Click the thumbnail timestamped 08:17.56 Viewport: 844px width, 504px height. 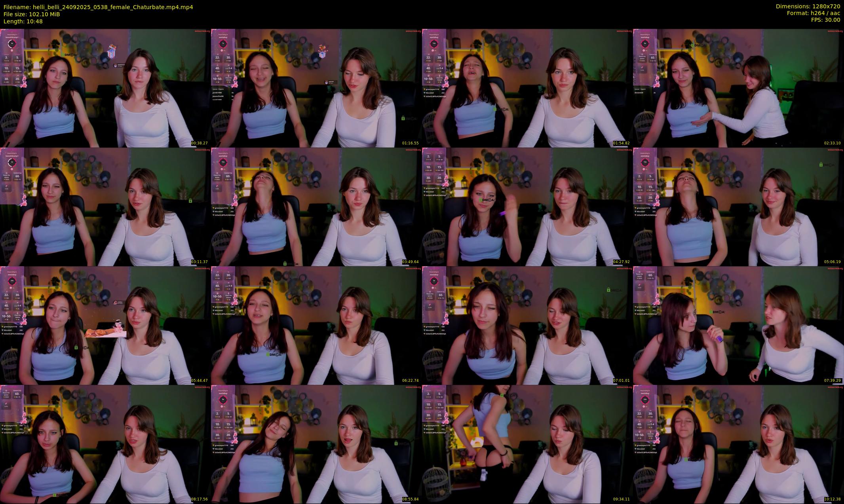(x=105, y=444)
